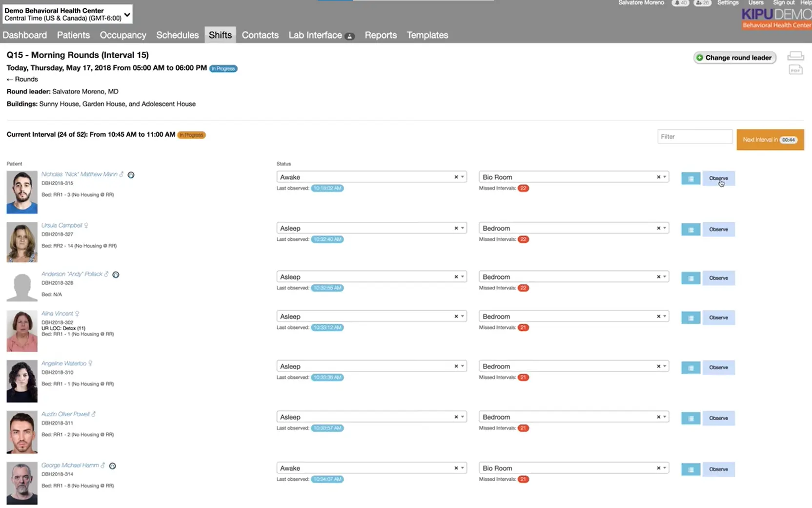Image resolution: width=812 pixels, height=508 pixels.
Task: Click Angeline Waterloo's photo thumbnail
Action: click(x=22, y=381)
